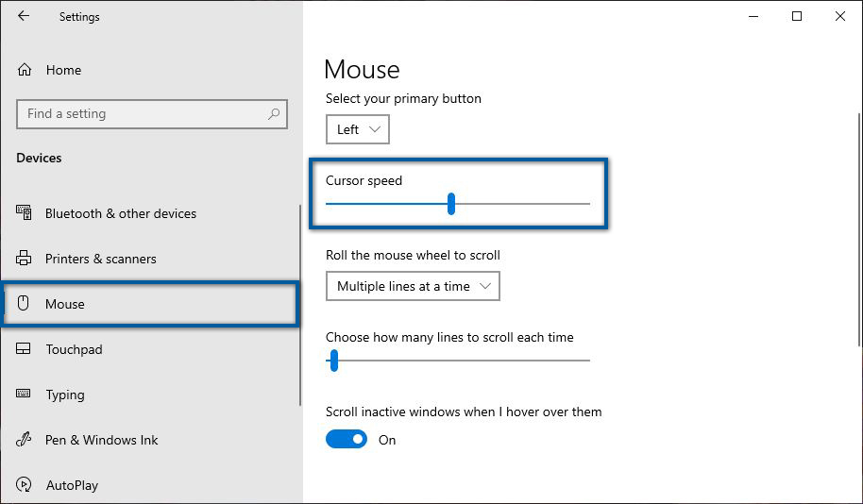Turn off Scroll inactive windows toggle

[347, 439]
